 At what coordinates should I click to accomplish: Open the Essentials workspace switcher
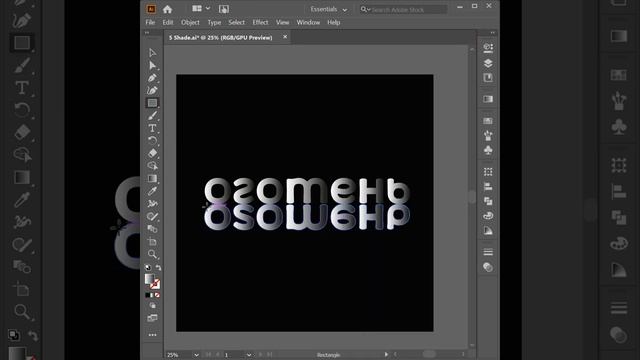(329, 9)
